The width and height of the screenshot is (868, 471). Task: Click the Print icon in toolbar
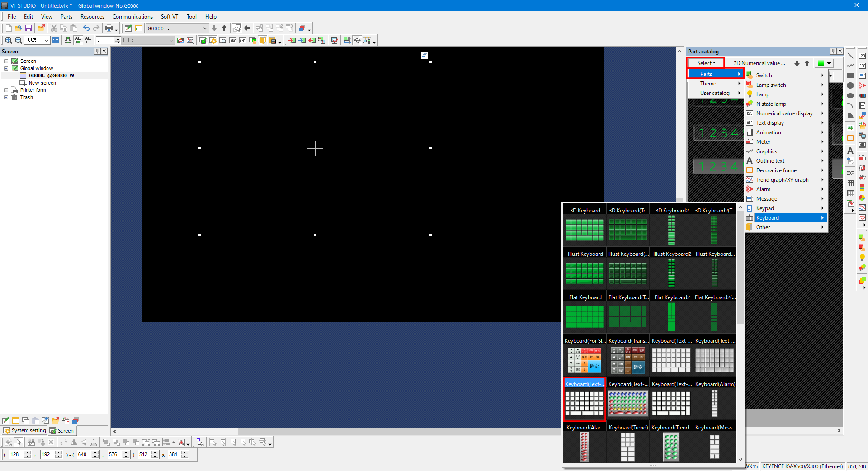109,28
